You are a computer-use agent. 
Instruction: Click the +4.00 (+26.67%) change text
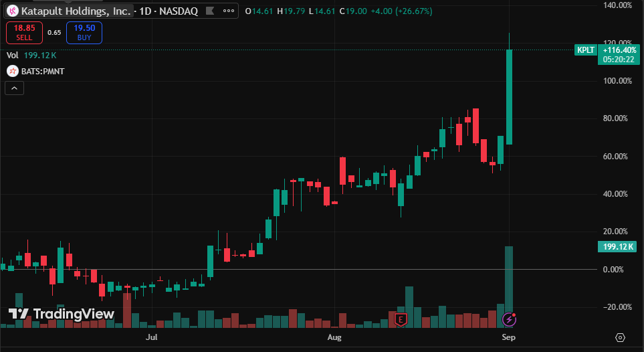(x=401, y=11)
